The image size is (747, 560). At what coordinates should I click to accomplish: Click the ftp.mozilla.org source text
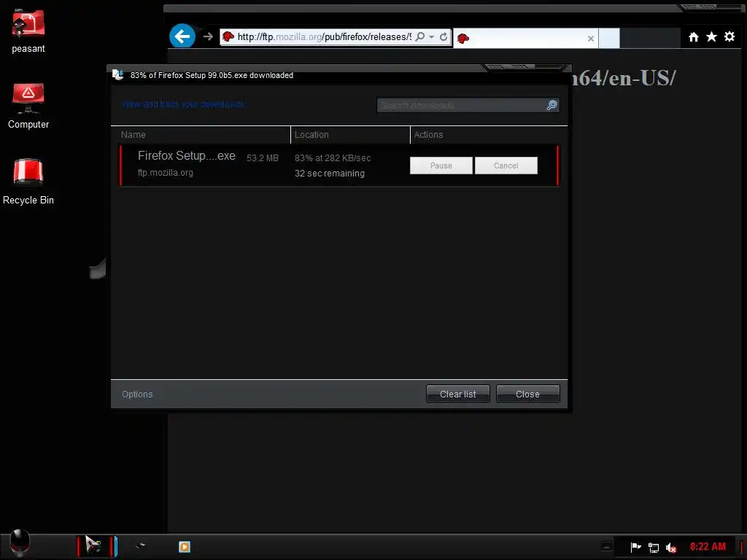coord(166,173)
